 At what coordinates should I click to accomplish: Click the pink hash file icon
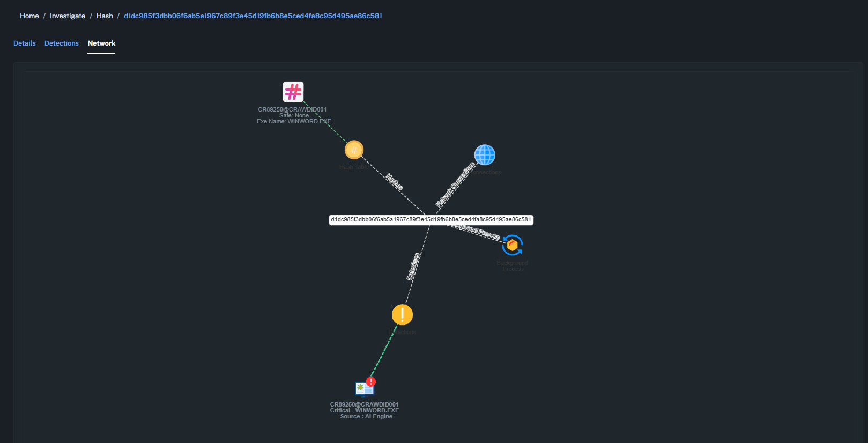coord(293,92)
